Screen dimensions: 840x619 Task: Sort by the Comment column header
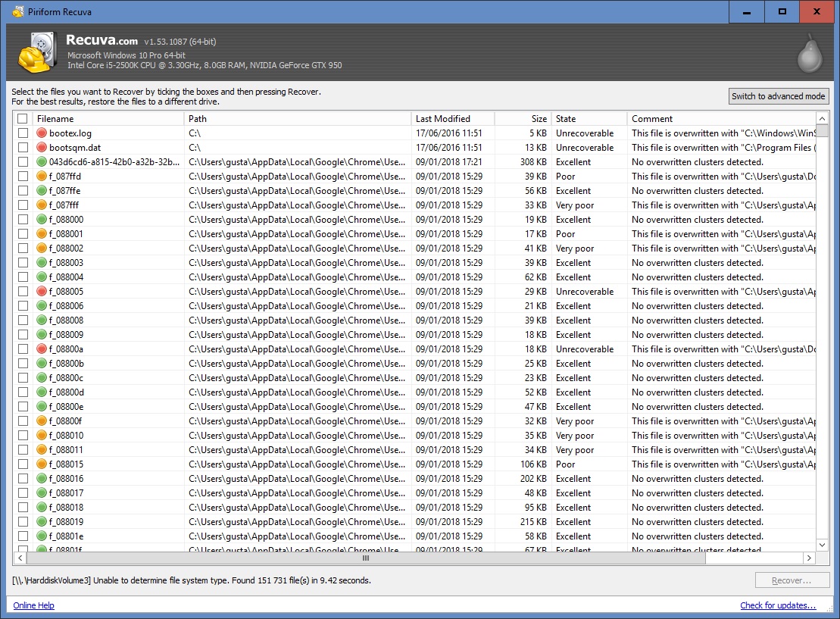(721, 118)
